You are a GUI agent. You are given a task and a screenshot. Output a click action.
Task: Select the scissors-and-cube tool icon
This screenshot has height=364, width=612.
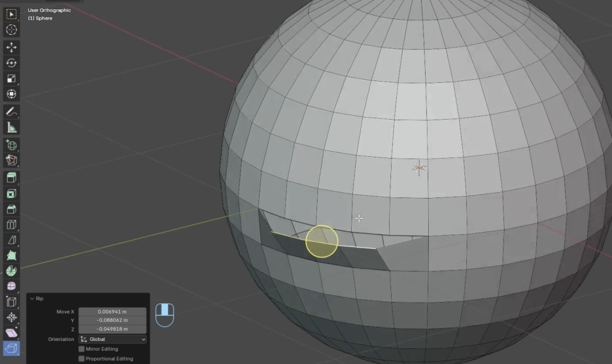click(11, 160)
